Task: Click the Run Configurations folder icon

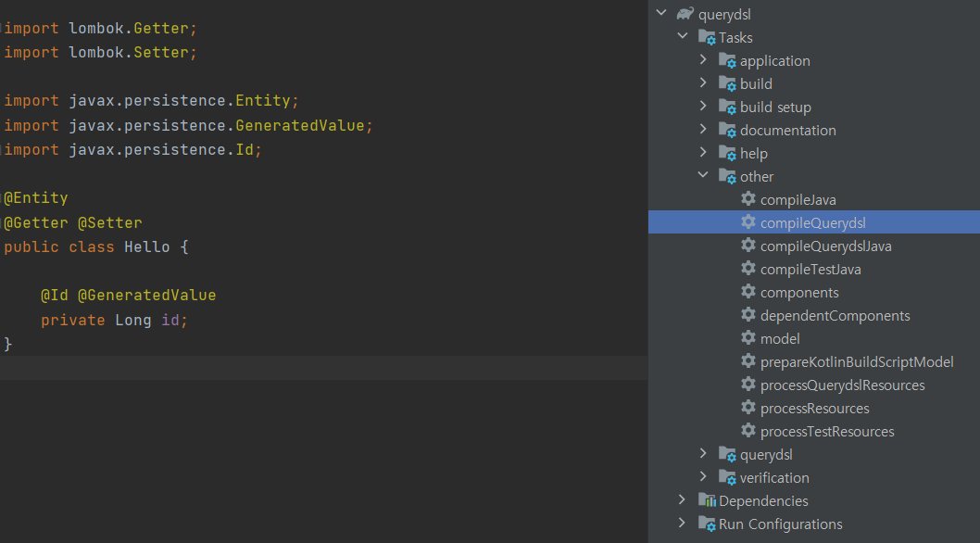Action: (x=707, y=524)
